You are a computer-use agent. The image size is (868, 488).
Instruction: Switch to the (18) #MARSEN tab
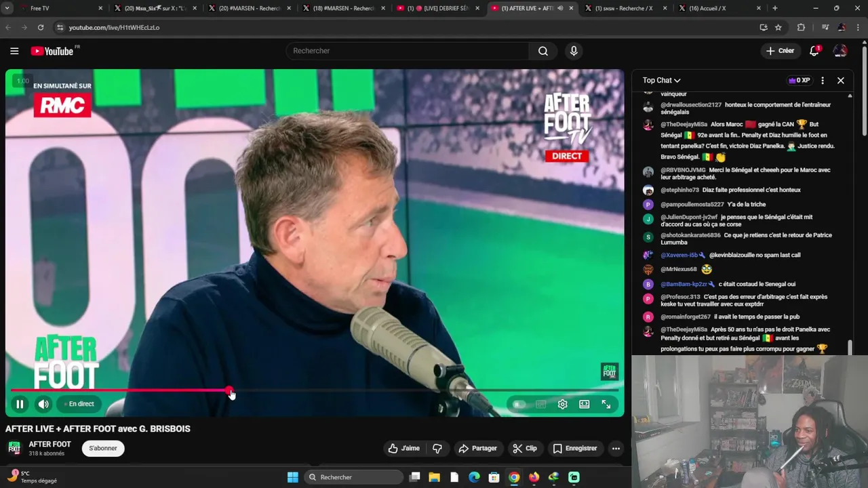(x=342, y=8)
